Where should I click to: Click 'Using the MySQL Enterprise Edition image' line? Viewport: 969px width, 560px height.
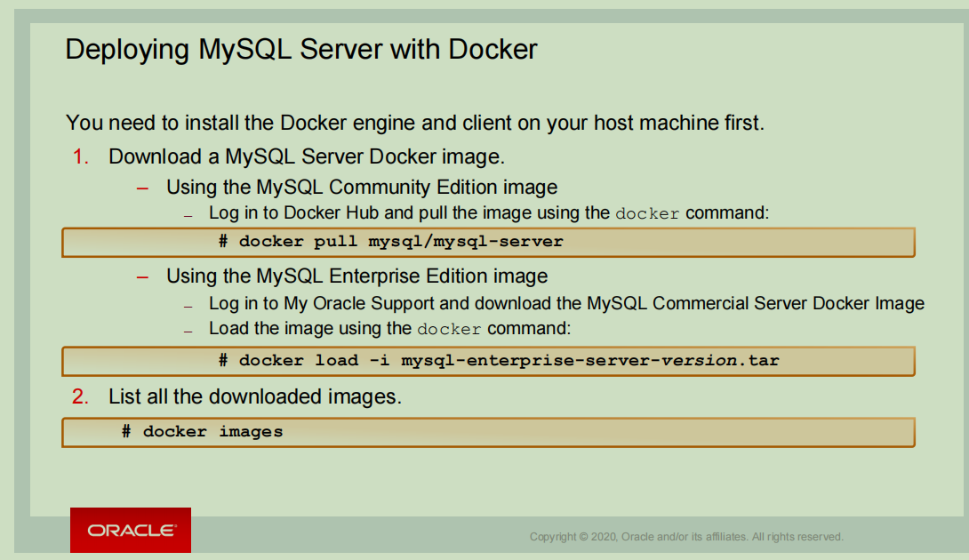(356, 276)
